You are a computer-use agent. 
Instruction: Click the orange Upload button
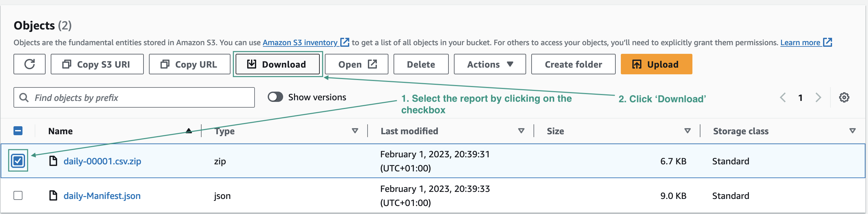656,64
